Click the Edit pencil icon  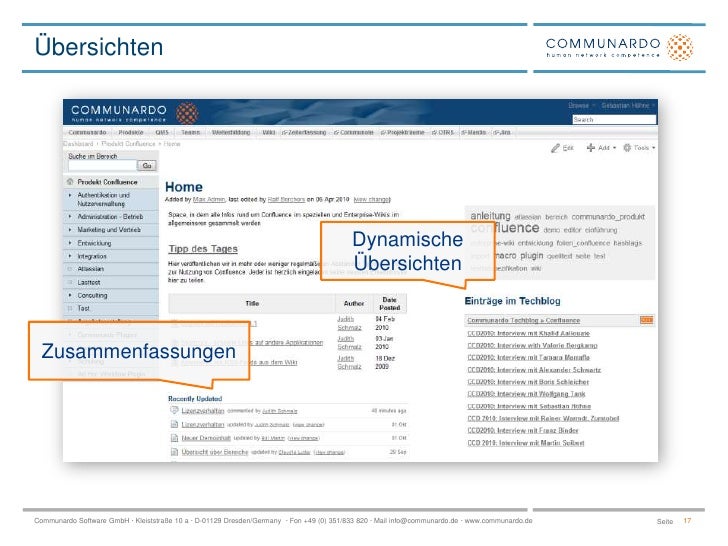coord(555,148)
